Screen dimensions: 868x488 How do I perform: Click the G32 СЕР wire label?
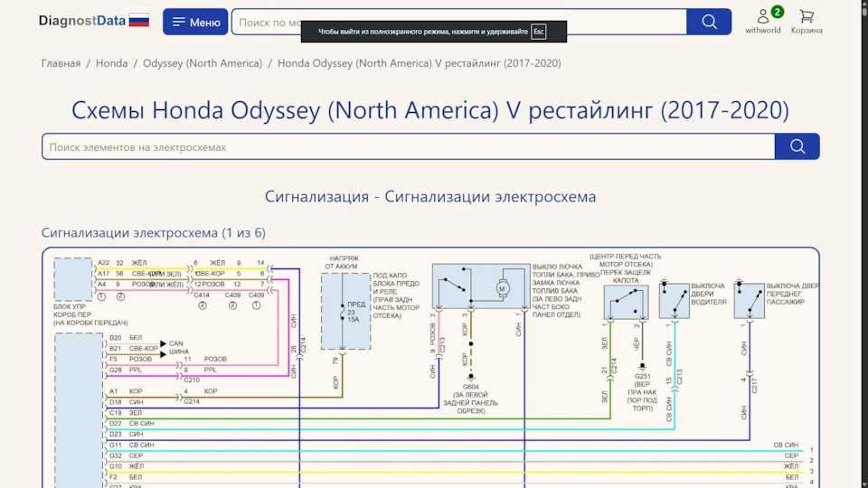tap(127, 455)
